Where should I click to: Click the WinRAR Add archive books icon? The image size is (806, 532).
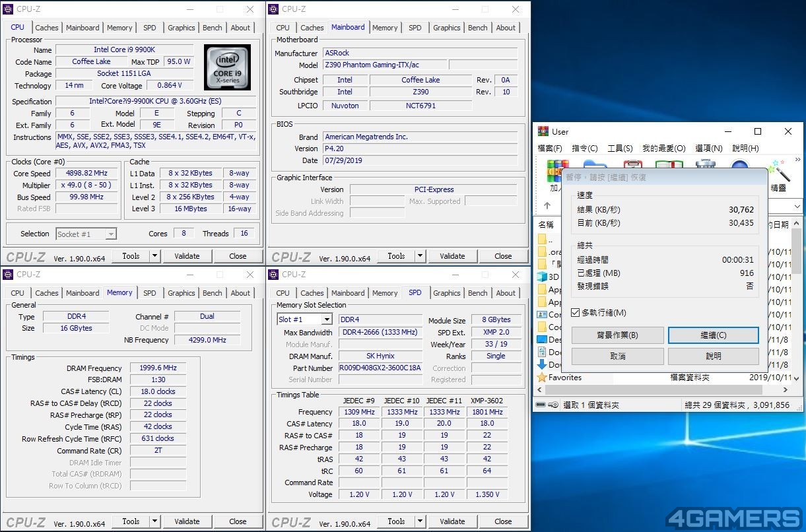(x=558, y=172)
